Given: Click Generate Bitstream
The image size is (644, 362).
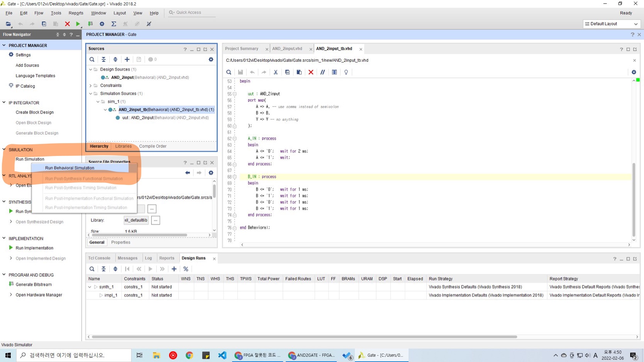Looking at the screenshot, I should click(x=34, y=284).
